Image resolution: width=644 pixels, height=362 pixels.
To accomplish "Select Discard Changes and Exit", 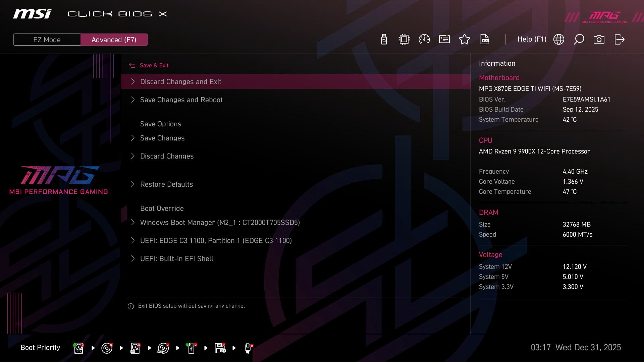I will click(x=180, y=81).
